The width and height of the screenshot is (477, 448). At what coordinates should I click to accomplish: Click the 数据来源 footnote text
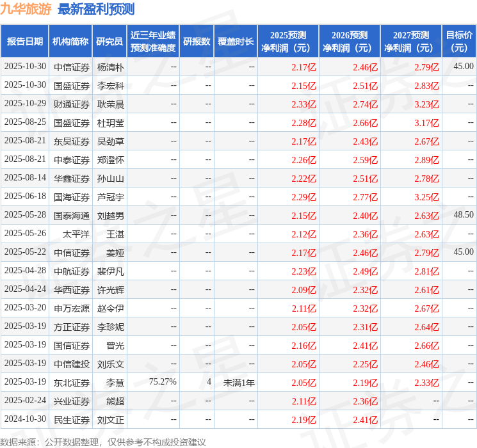pos(103,442)
